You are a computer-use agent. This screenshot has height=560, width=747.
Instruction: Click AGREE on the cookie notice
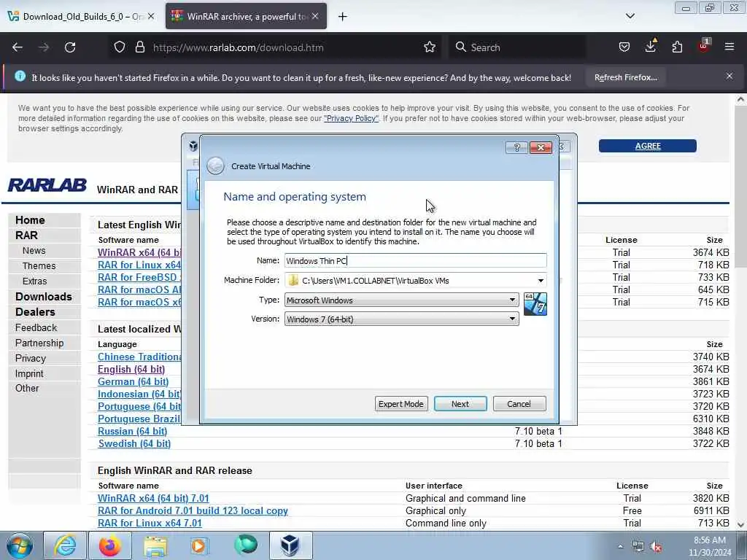(x=648, y=146)
